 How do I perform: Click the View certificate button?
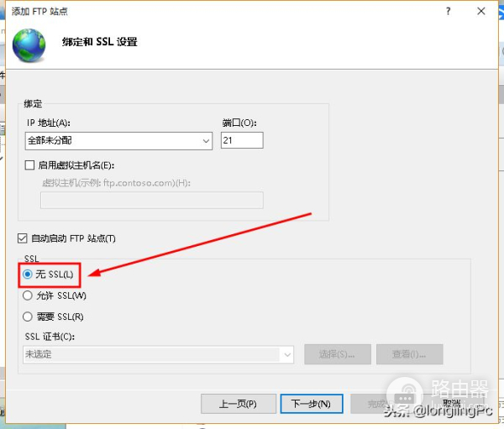(x=410, y=354)
